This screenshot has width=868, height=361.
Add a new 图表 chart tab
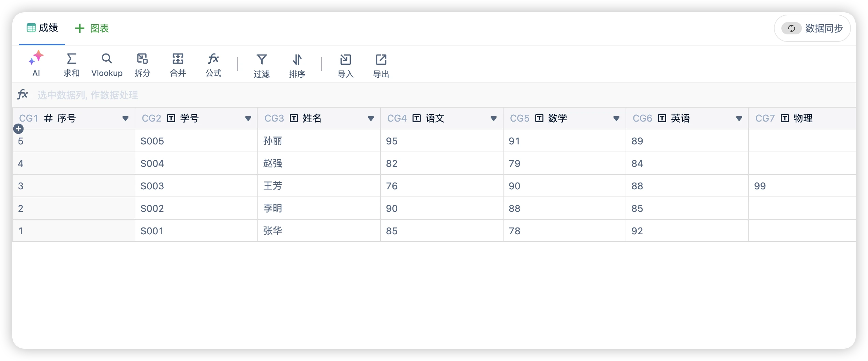92,28
